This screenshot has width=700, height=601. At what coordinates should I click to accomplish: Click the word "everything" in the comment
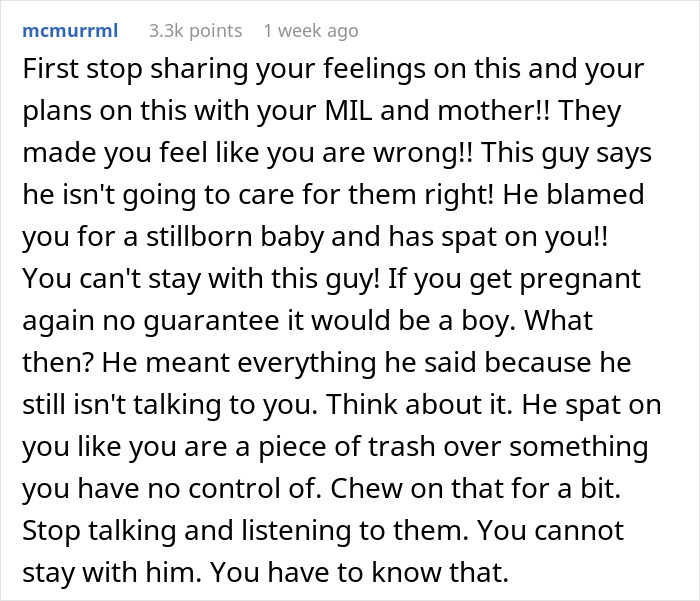(x=306, y=363)
